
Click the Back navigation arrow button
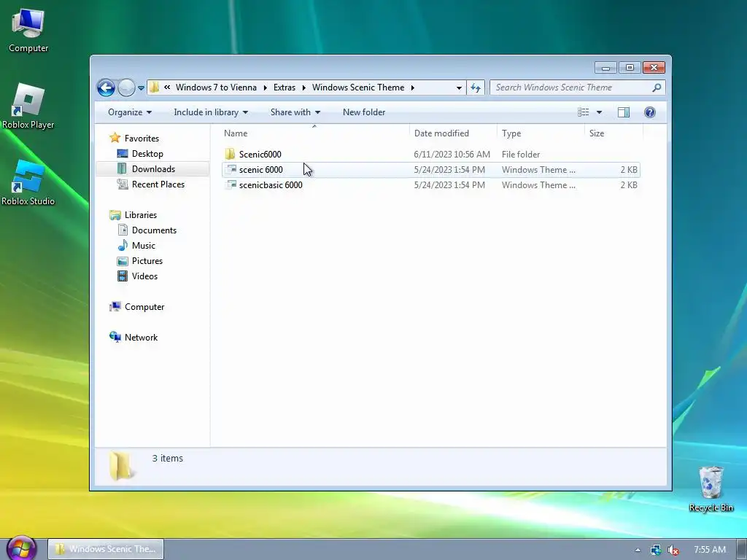coord(106,87)
